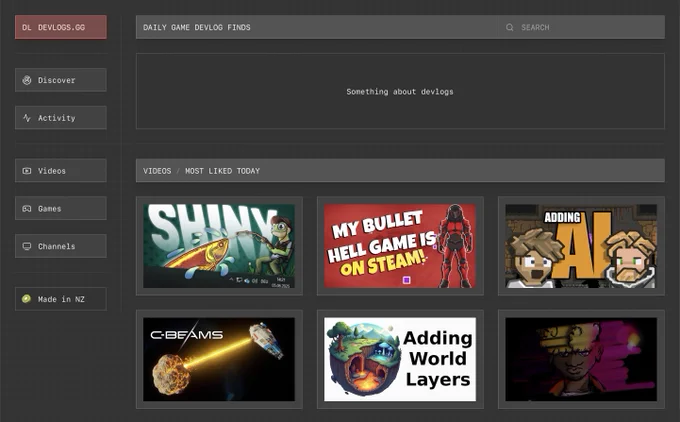Click VIDEOS breadcrumb in section header

pos(157,171)
